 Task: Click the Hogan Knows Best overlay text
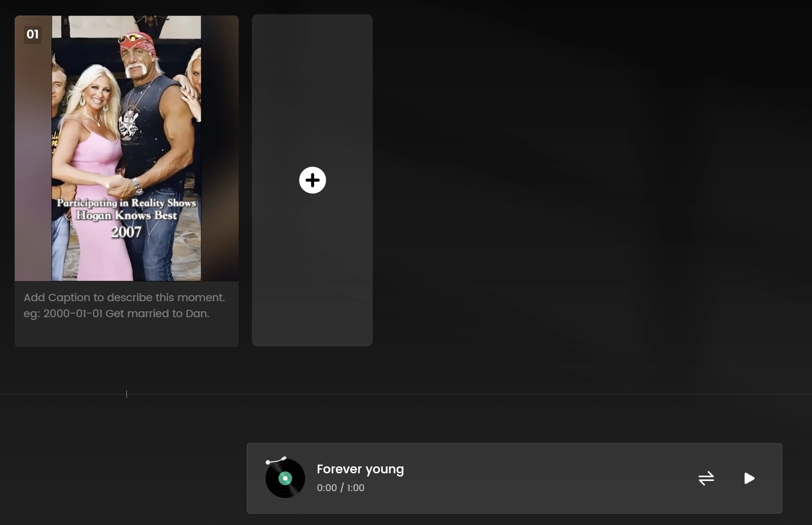126,216
